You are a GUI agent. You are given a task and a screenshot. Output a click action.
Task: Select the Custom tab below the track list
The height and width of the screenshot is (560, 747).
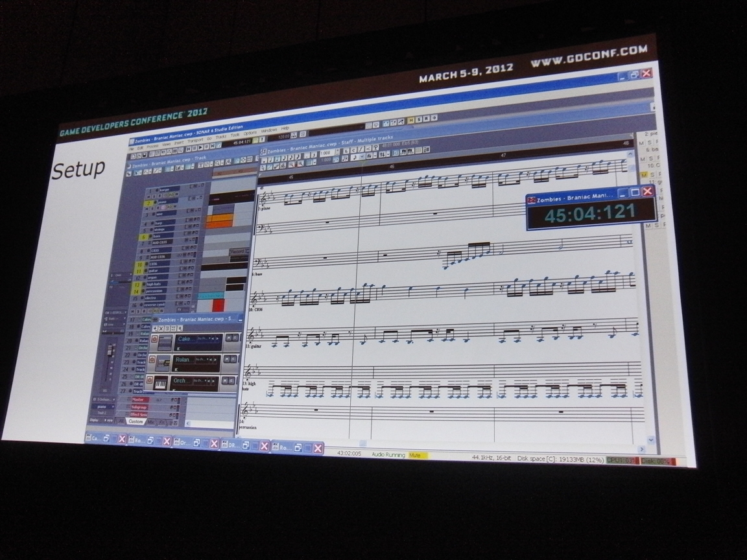click(x=136, y=421)
